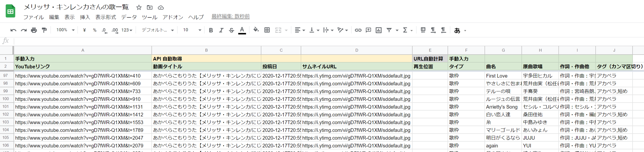The height and width of the screenshot is (152, 644).
Task: Click the cell containing JUJU in column H
Action: [x=540, y=138]
